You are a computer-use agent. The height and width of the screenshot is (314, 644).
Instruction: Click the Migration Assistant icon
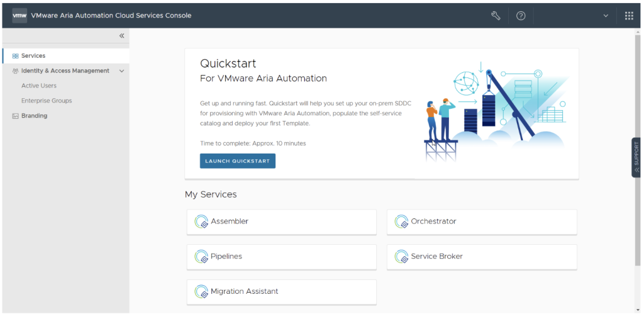click(x=201, y=291)
